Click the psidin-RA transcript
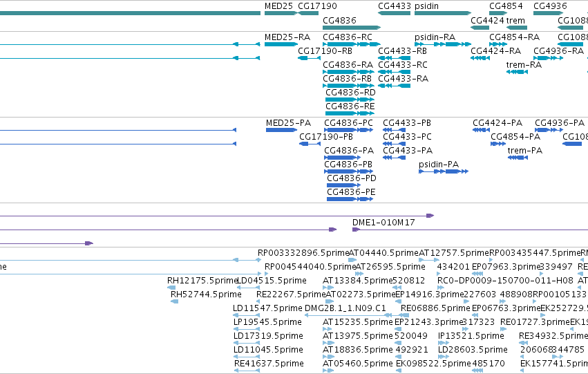588x374 pixels. [x=443, y=44]
